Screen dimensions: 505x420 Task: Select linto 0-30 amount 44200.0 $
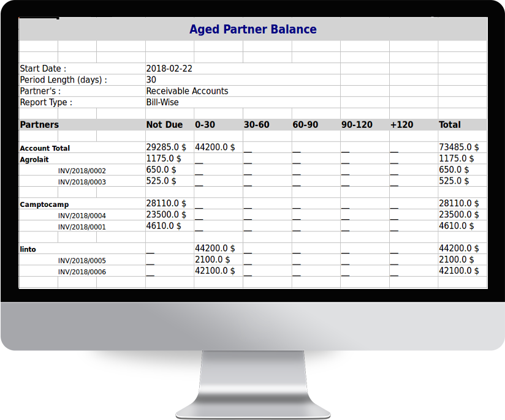[x=215, y=249]
